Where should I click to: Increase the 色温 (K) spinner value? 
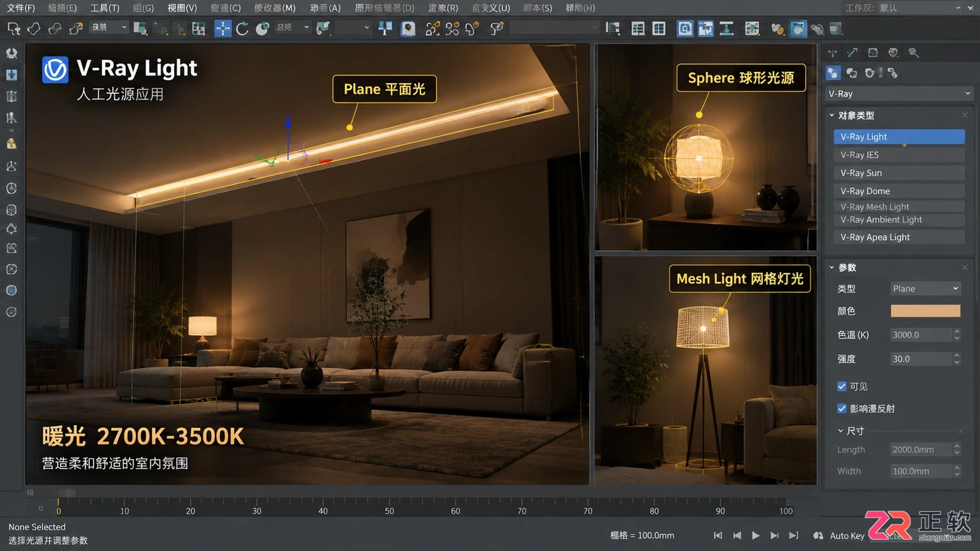pyautogui.click(x=957, y=331)
